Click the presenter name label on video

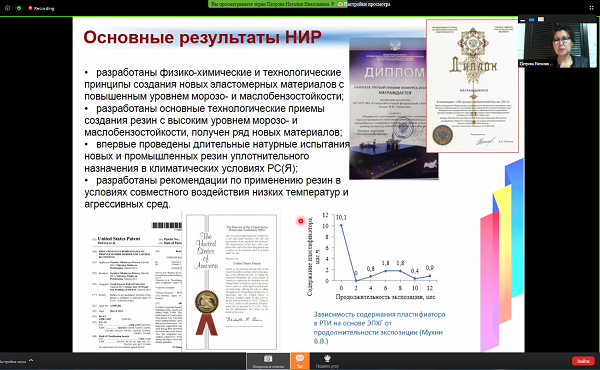(x=535, y=64)
